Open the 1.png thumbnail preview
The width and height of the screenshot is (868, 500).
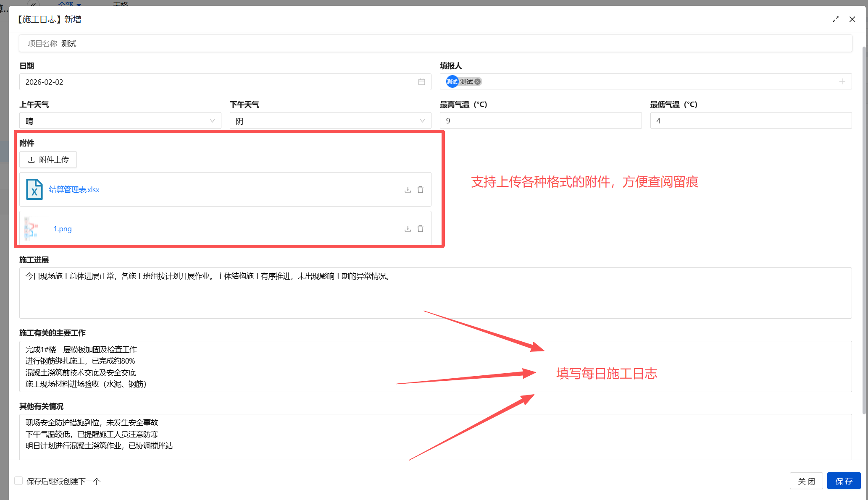32,229
